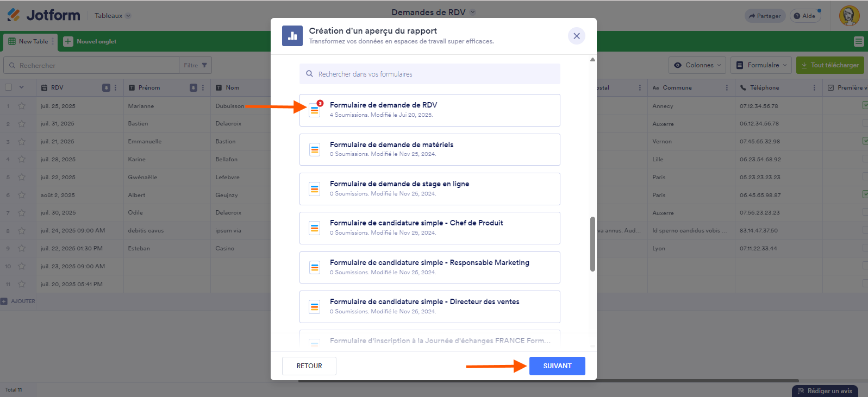Toggle the select-all rows checkbox
Screen dimensions: 868x397
(8, 87)
